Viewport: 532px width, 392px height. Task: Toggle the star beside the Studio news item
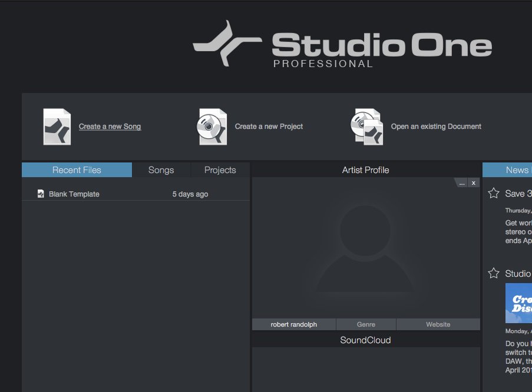(x=494, y=273)
